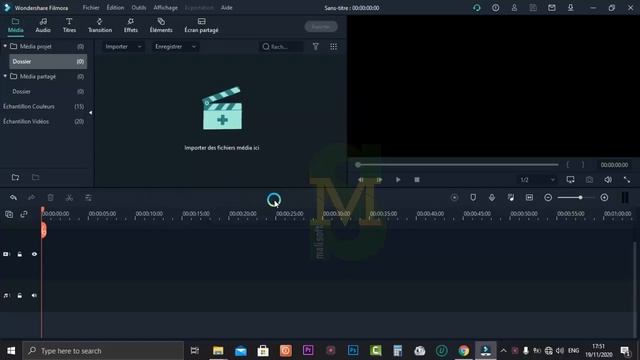Mute the audio track speaker icon
640x360 pixels.
(x=34, y=296)
